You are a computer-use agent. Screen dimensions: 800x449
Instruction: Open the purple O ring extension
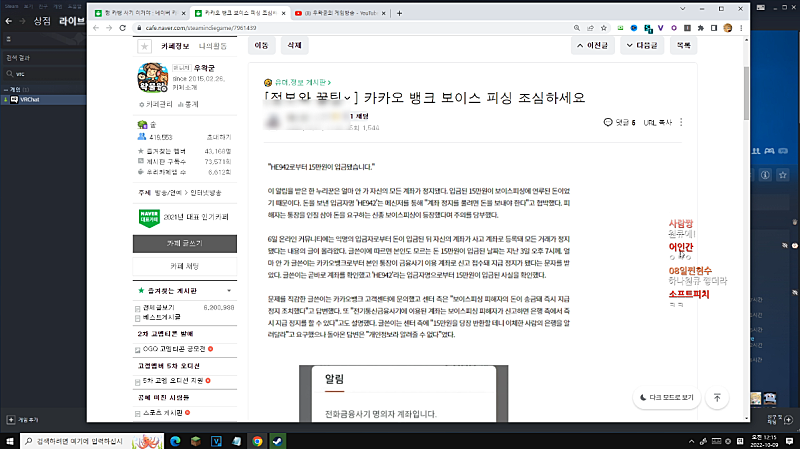coord(674,28)
